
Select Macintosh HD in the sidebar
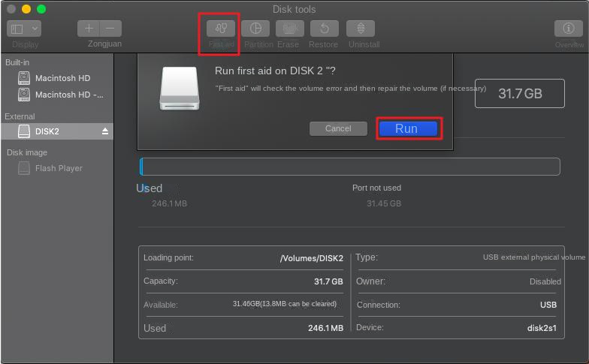coord(62,78)
